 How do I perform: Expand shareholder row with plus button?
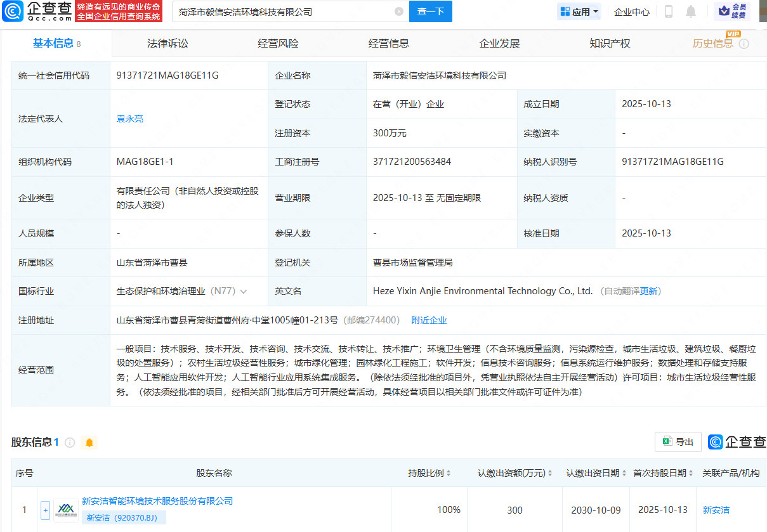[45, 510]
